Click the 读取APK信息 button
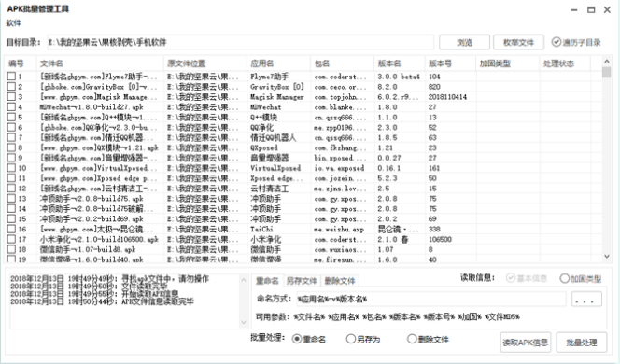Screen dimensions: 620x364 click(525, 343)
